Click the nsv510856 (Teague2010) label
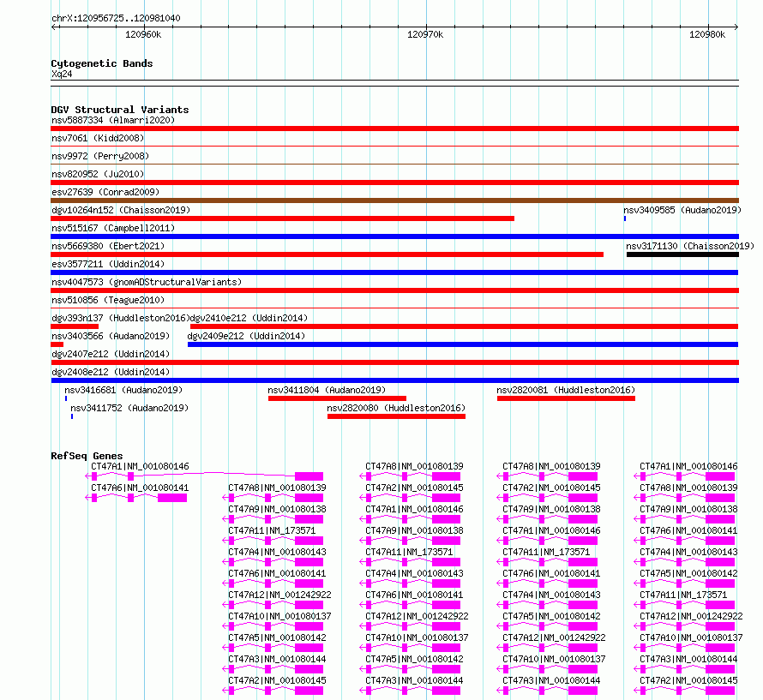This screenshot has height=700, width=763. pos(108,300)
